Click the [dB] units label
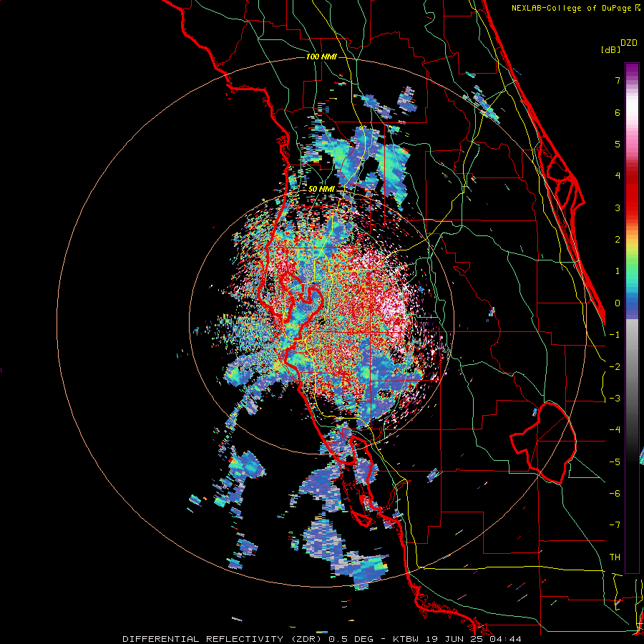This screenshot has height=644, width=644. (x=610, y=50)
